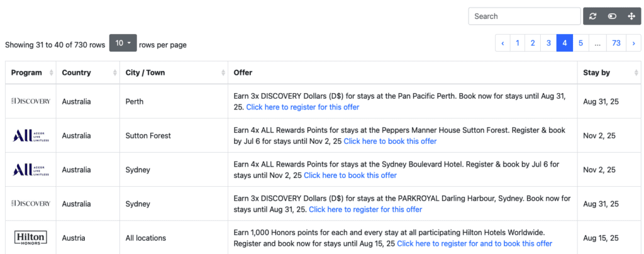Click the Discovery logo in Perth row
The height and width of the screenshot is (254, 644).
[x=30, y=101]
